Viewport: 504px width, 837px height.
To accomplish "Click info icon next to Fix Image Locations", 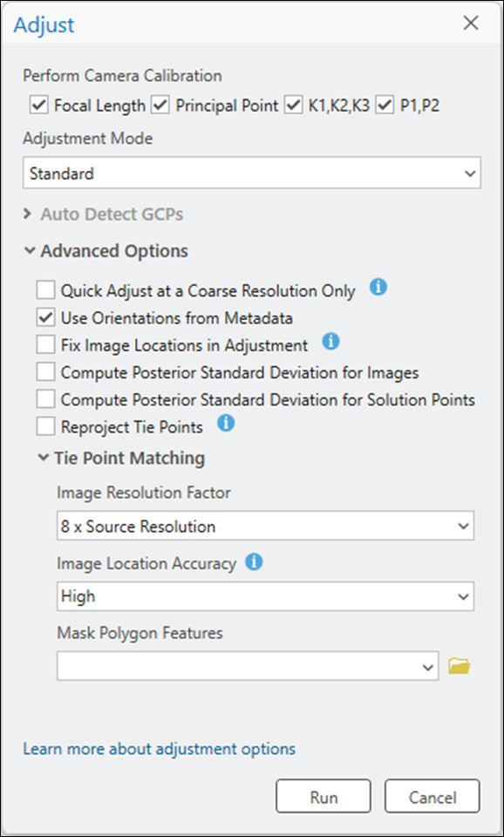I will (x=331, y=343).
